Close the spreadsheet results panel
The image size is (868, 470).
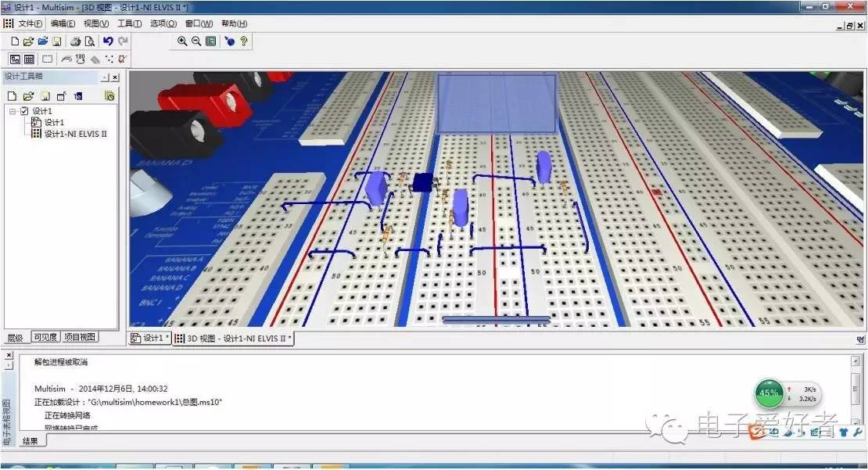point(9,355)
